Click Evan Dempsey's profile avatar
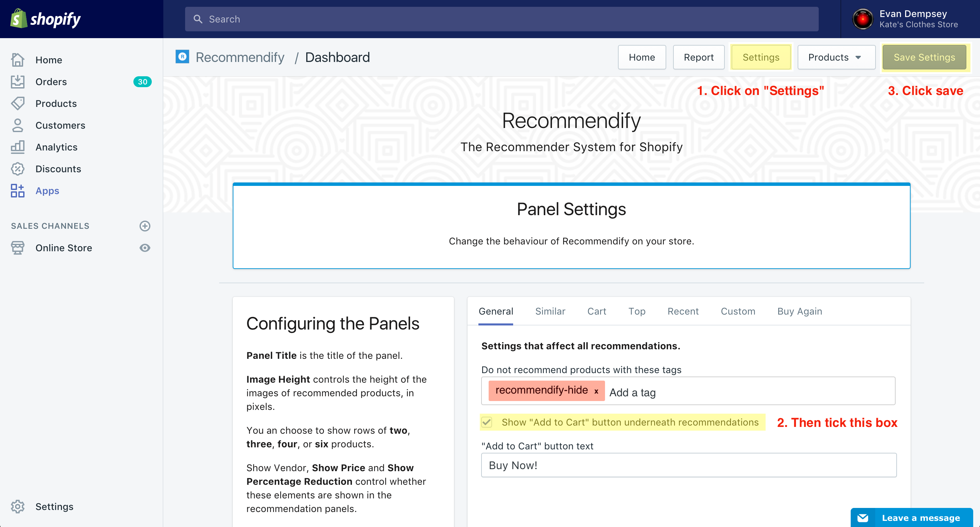The image size is (980, 527). point(863,19)
